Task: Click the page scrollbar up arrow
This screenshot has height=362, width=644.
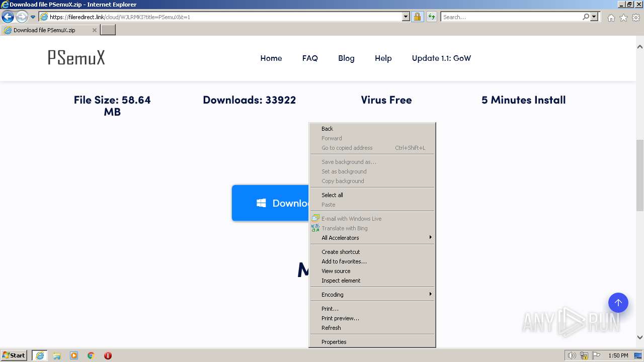Action: pyautogui.click(x=640, y=47)
